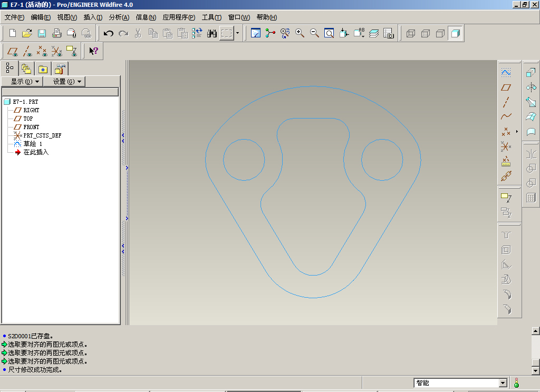Click the model tree search input field
This screenshot has width=540, height=392.
(x=60, y=92)
